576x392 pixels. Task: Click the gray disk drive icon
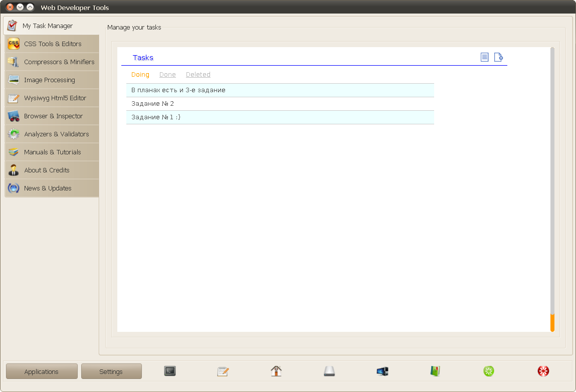click(x=329, y=371)
